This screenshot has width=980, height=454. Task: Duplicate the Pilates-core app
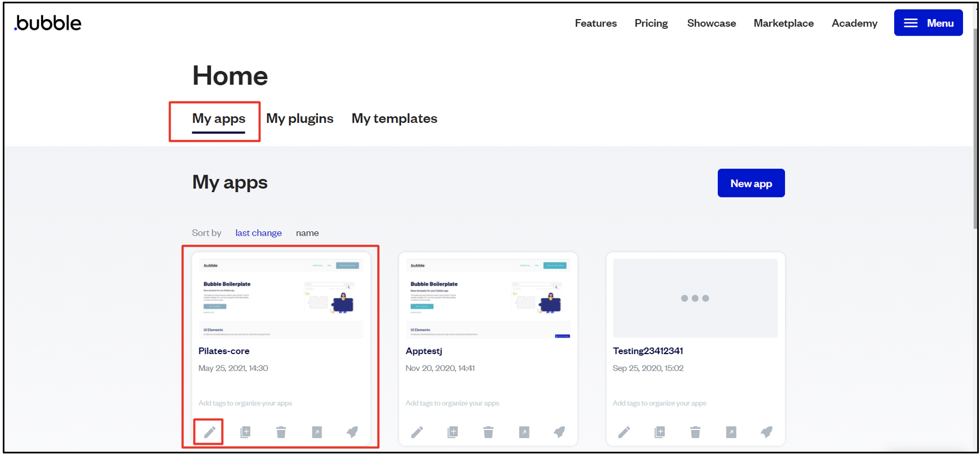coord(245,432)
